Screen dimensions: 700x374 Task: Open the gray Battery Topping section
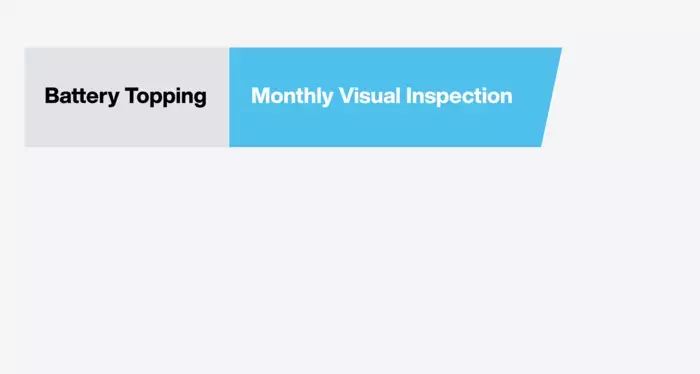127,97
